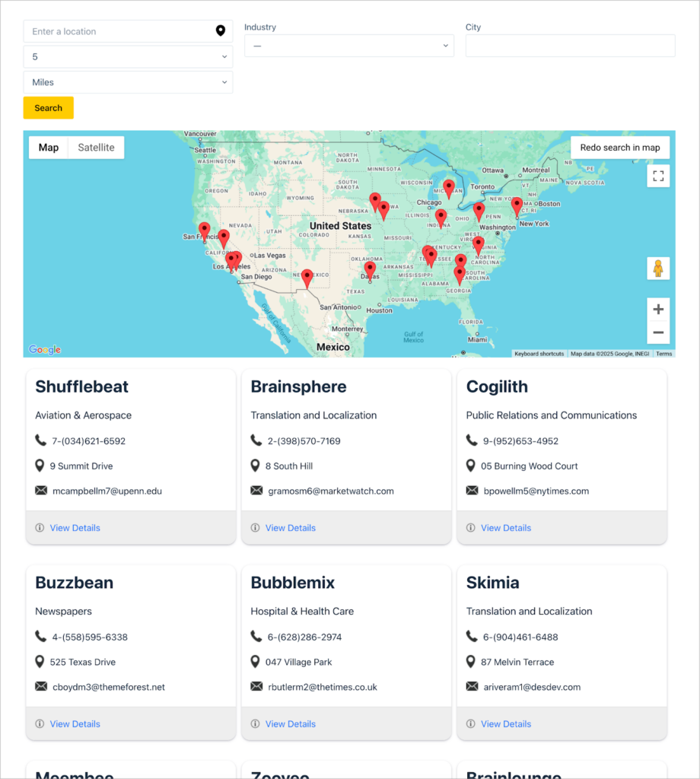Switch to Satellite view

pyautogui.click(x=95, y=147)
